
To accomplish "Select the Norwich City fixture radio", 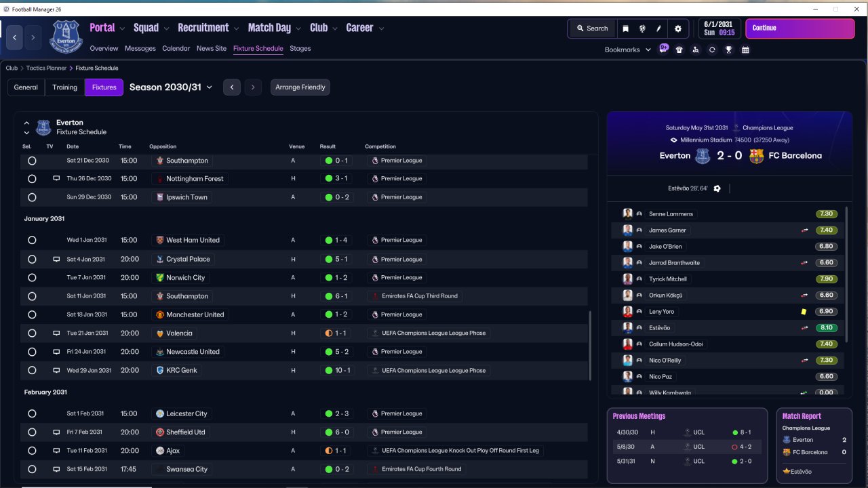I will coord(32,278).
